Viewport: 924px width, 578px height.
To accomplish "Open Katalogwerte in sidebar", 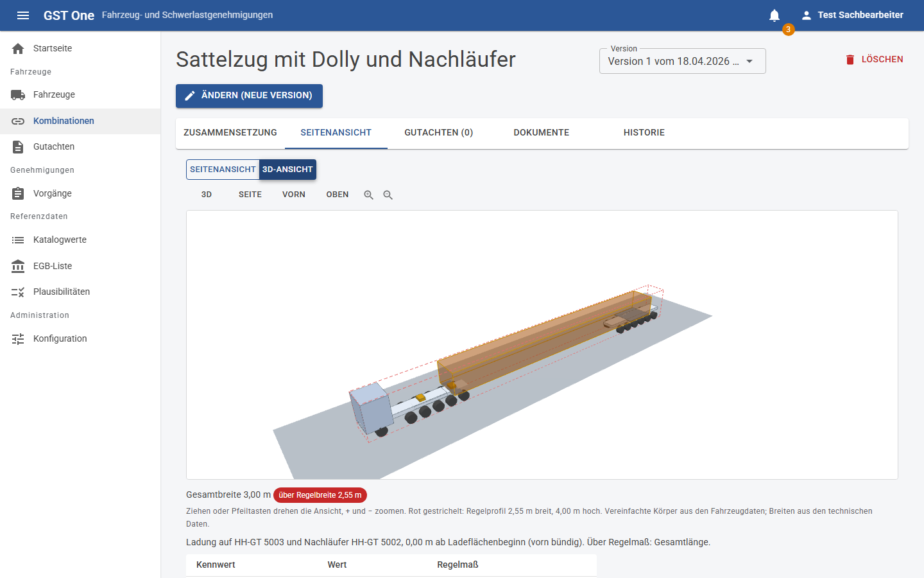I will point(80,240).
